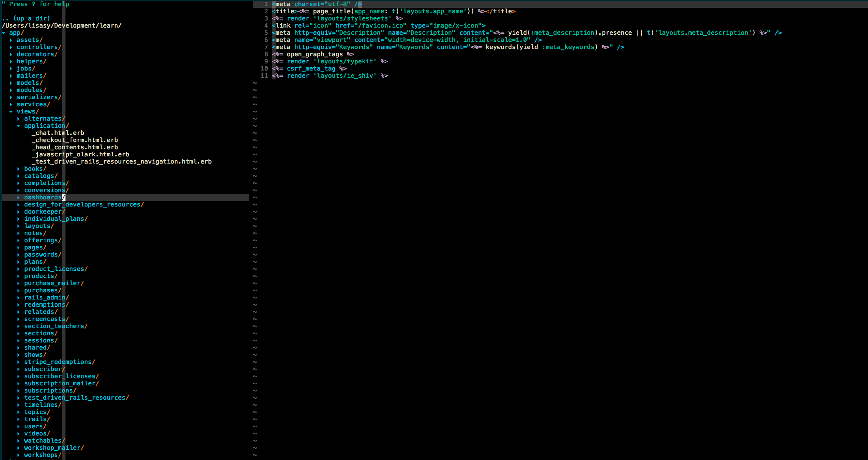
Task: Open _checkout_form.html.erb file
Action: point(75,140)
